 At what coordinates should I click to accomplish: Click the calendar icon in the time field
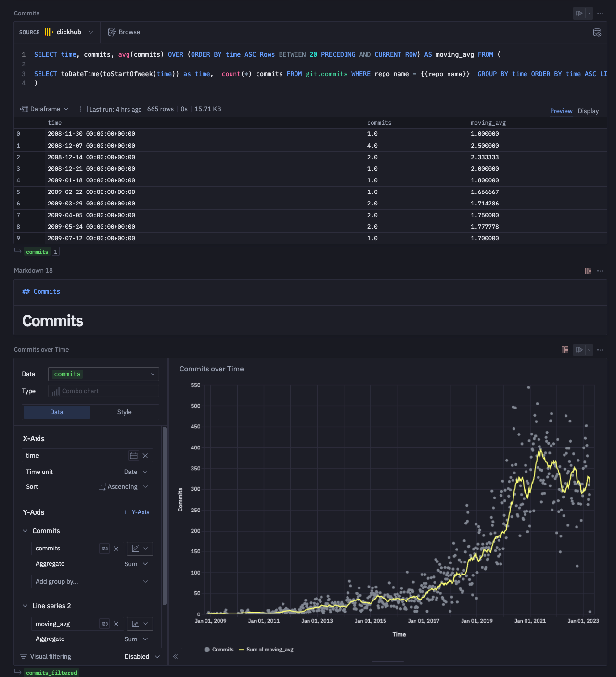[134, 456]
